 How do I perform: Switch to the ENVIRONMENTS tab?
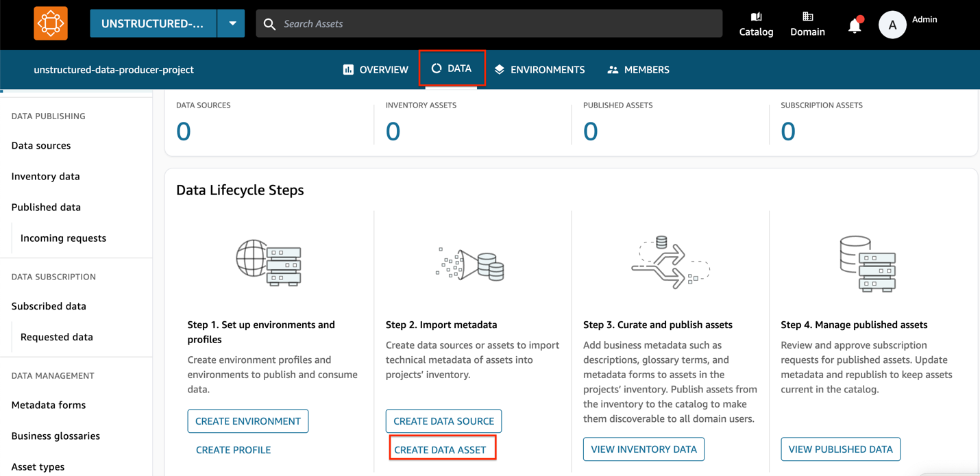(539, 69)
